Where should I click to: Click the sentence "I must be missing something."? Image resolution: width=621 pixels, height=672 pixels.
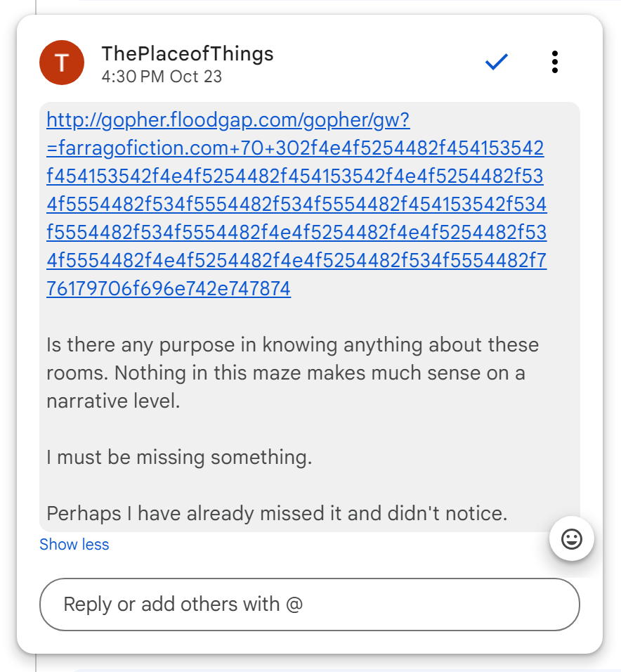click(179, 458)
